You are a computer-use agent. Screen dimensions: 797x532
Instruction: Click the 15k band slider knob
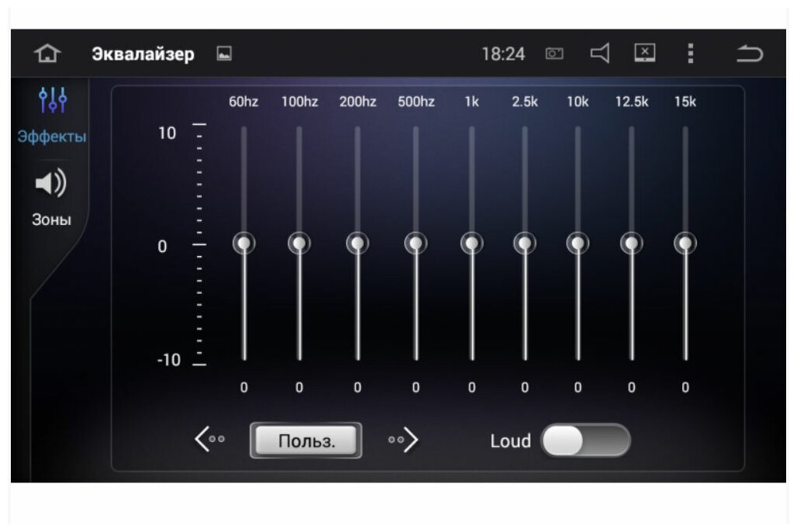685,244
